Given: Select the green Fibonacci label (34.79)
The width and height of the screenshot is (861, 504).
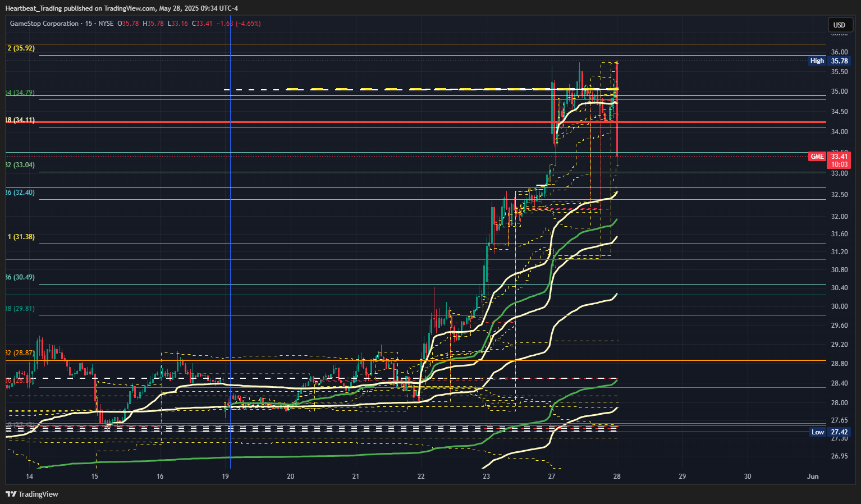Looking at the screenshot, I should click(x=21, y=93).
